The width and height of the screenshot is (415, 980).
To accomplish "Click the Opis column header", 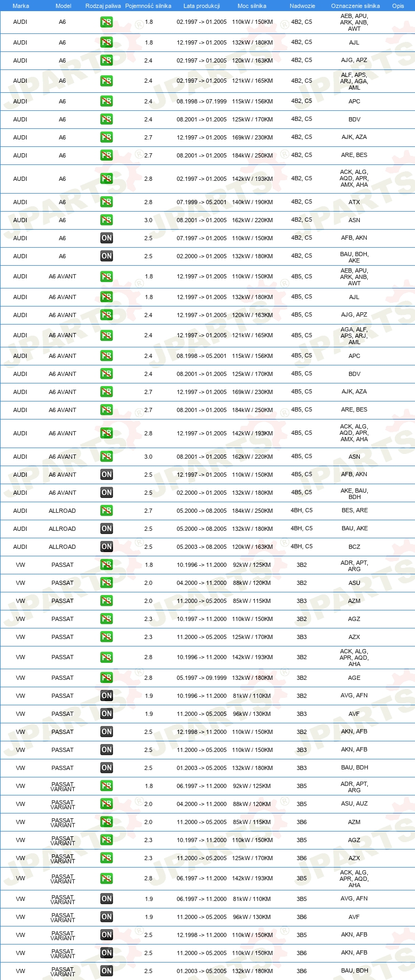I will 398,6.
